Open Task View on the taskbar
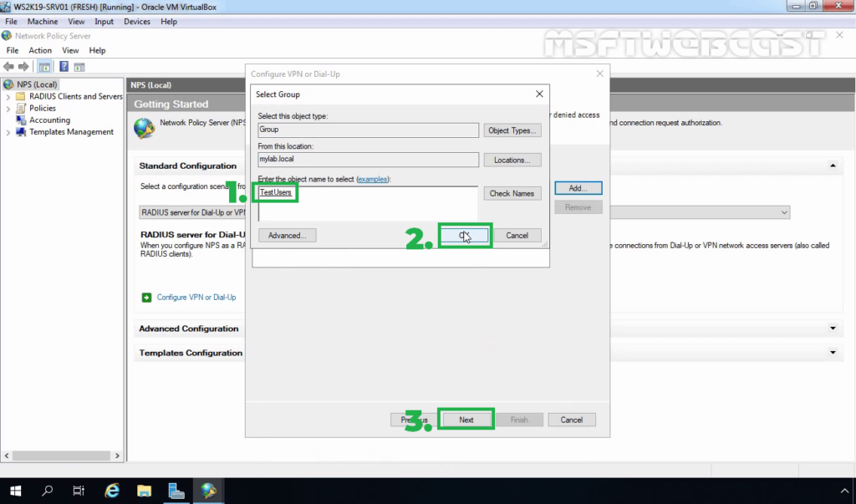 tap(79, 491)
